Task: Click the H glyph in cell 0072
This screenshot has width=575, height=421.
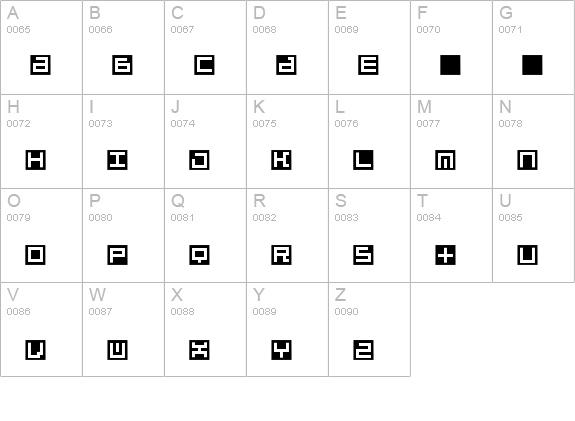Action: click(36, 160)
